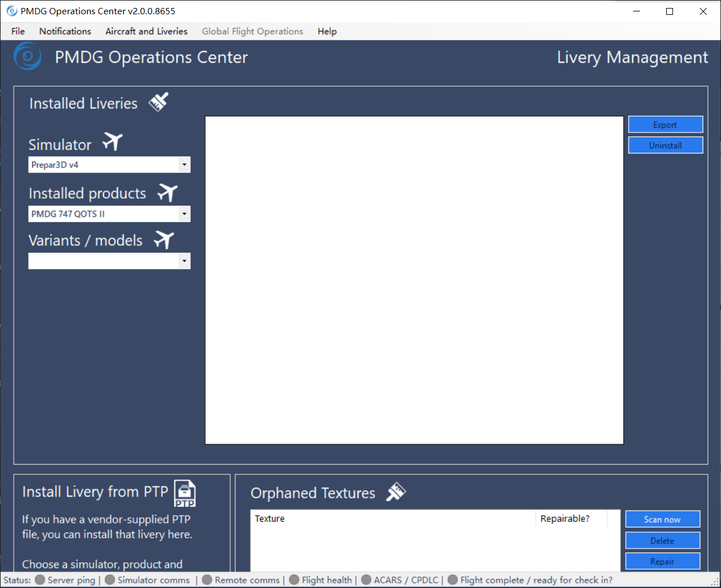Click the Flight complete status indicator dot
This screenshot has width=721, height=588.
(452, 579)
